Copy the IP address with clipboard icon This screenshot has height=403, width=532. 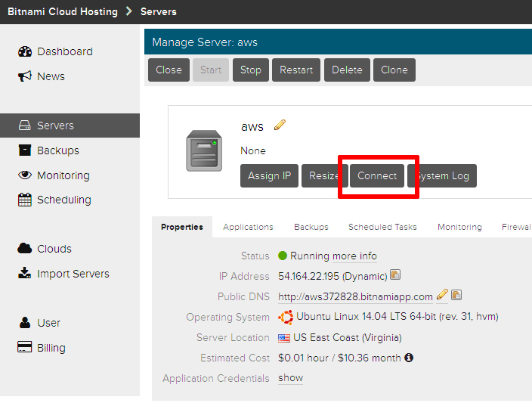(x=395, y=274)
